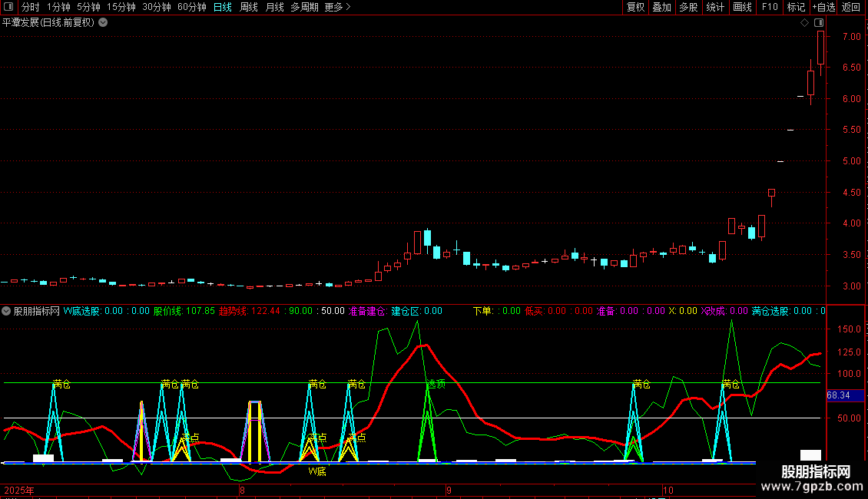Click the 标记 mark button
This screenshot has height=499, width=868.
[796, 7]
